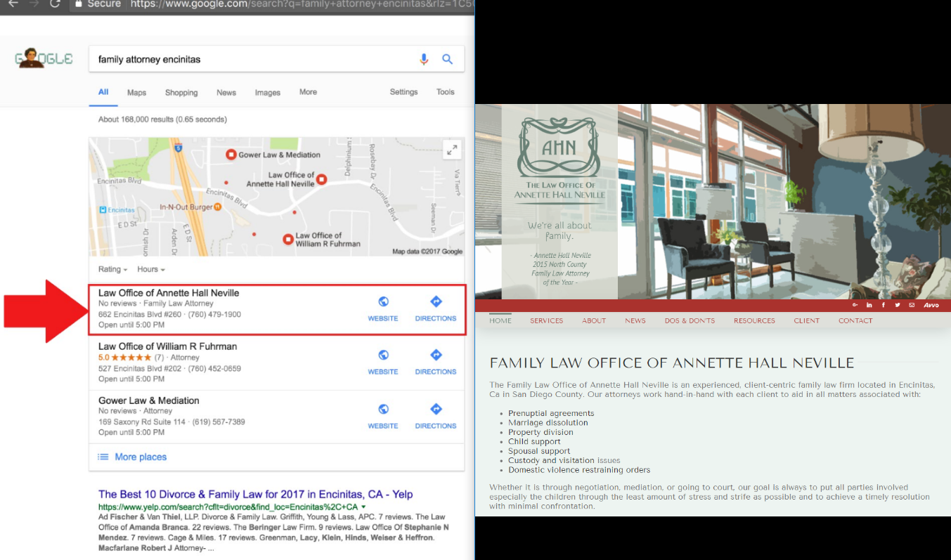Open the Avvo profile link
This screenshot has height=560, width=951.
(x=931, y=305)
